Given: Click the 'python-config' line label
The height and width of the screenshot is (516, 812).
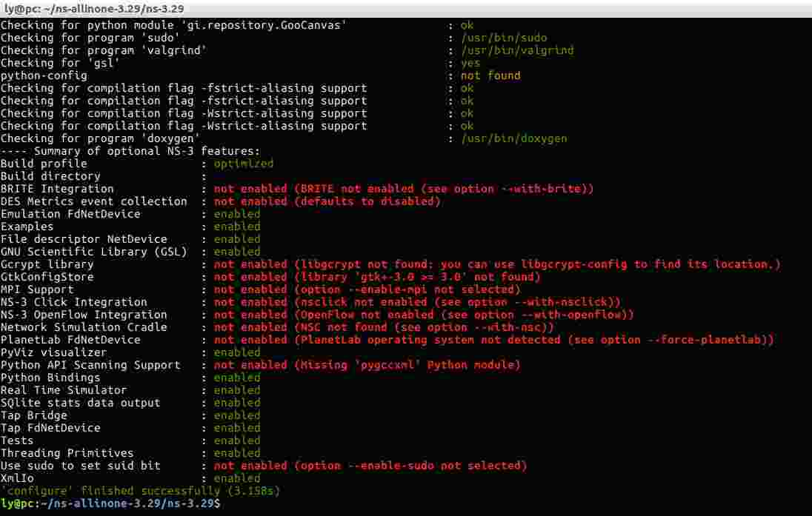Looking at the screenshot, I should 44,76.
